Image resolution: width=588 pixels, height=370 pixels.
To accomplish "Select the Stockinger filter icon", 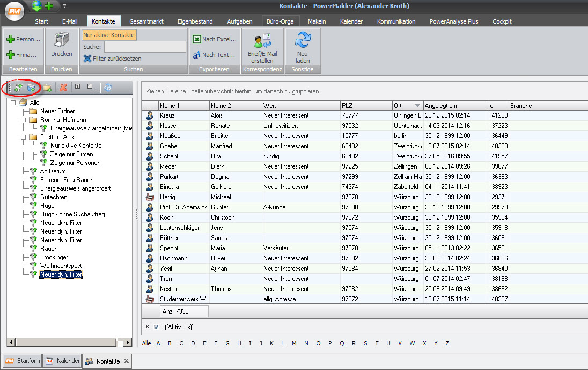I will point(33,257).
